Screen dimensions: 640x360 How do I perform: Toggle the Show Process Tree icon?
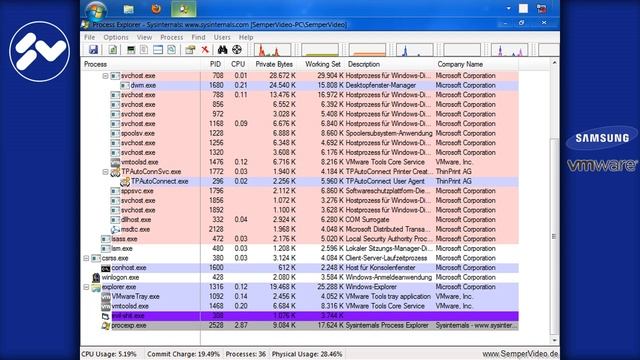point(144,50)
